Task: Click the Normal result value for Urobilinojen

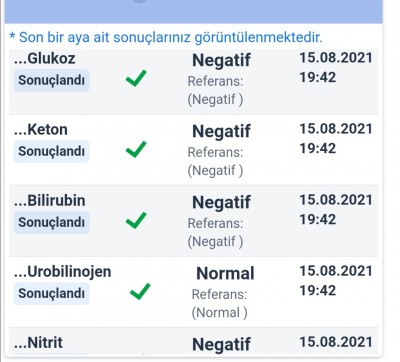Action: click(225, 274)
